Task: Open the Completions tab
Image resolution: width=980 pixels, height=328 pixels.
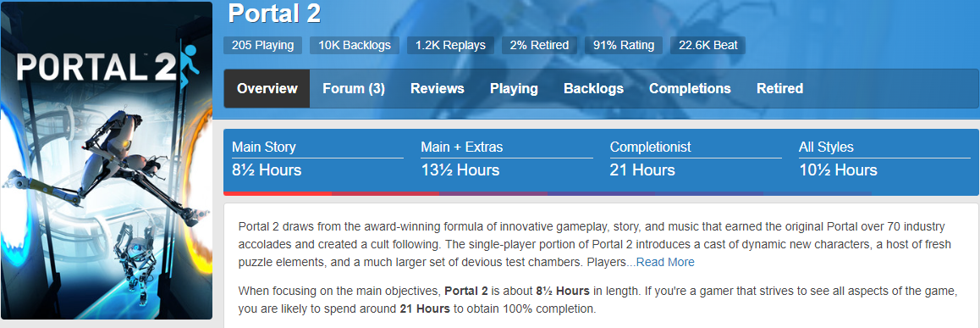Action: point(690,88)
